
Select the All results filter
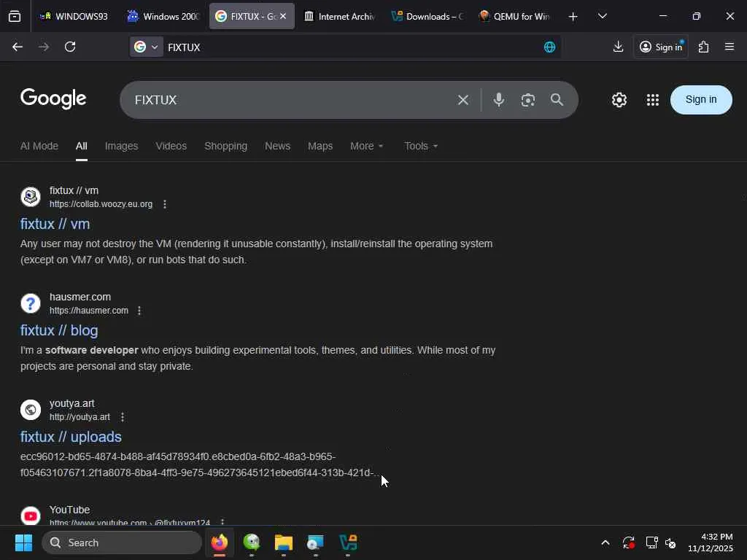(82, 146)
